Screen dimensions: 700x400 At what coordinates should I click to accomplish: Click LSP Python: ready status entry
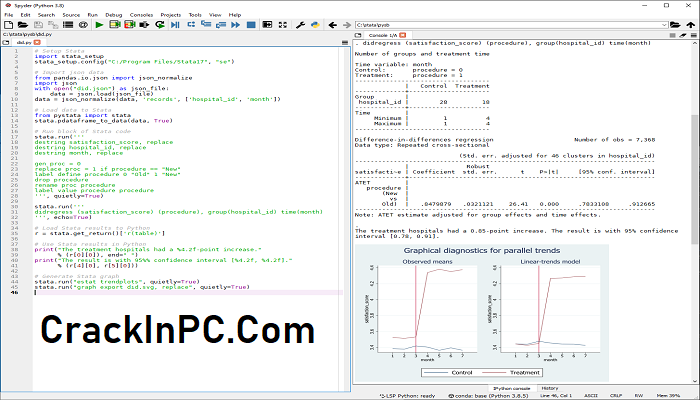[x=408, y=396]
